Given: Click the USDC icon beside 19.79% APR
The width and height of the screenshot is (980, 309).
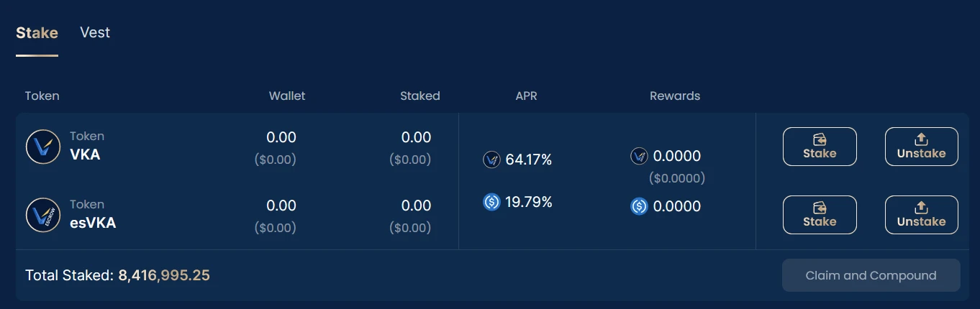Looking at the screenshot, I should click(491, 203).
